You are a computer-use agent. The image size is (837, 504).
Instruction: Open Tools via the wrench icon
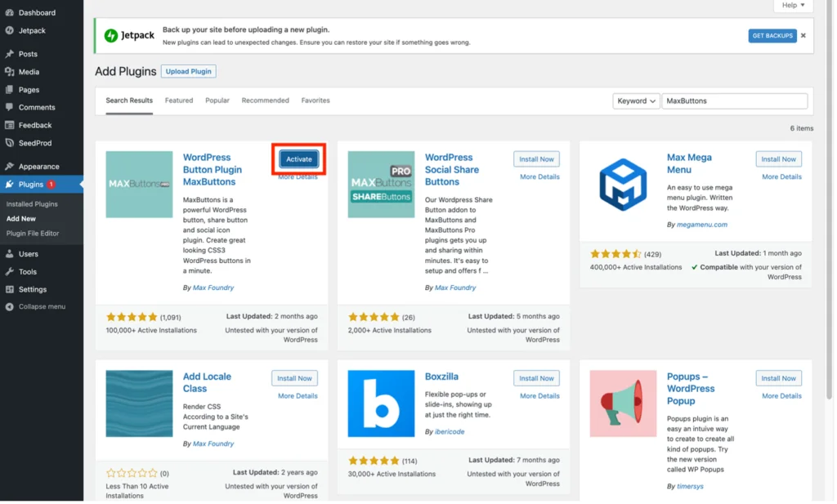10,272
